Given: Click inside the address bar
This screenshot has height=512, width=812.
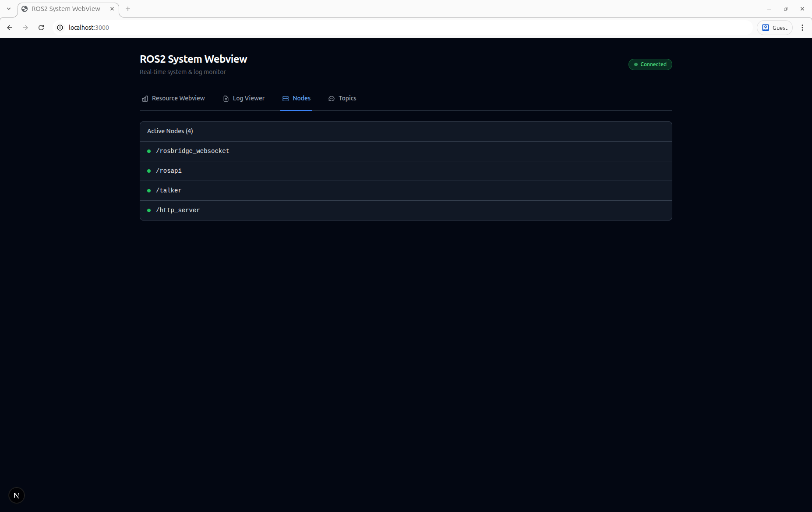Looking at the screenshot, I should pos(263,27).
